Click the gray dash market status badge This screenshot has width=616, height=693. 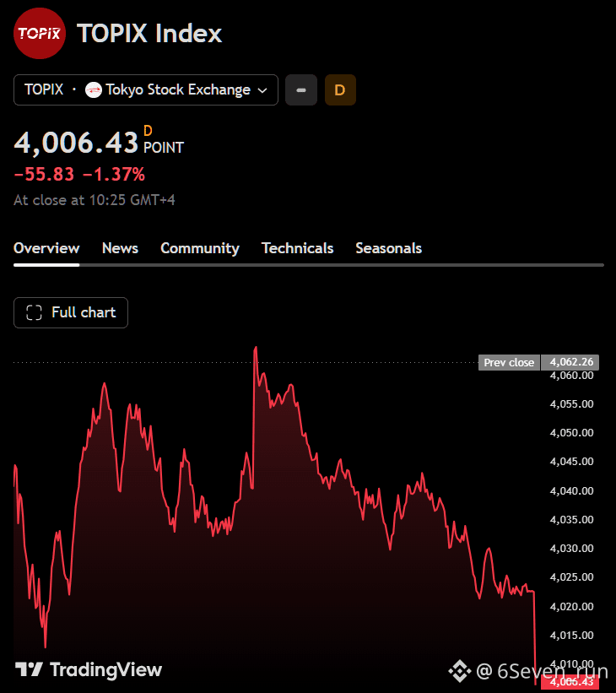tap(301, 89)
